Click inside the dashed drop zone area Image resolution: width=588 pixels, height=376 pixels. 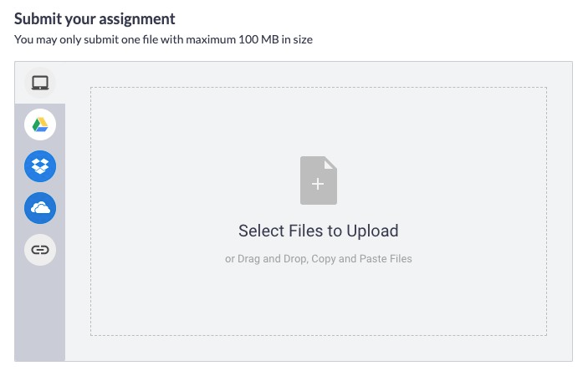click(319, 211)
